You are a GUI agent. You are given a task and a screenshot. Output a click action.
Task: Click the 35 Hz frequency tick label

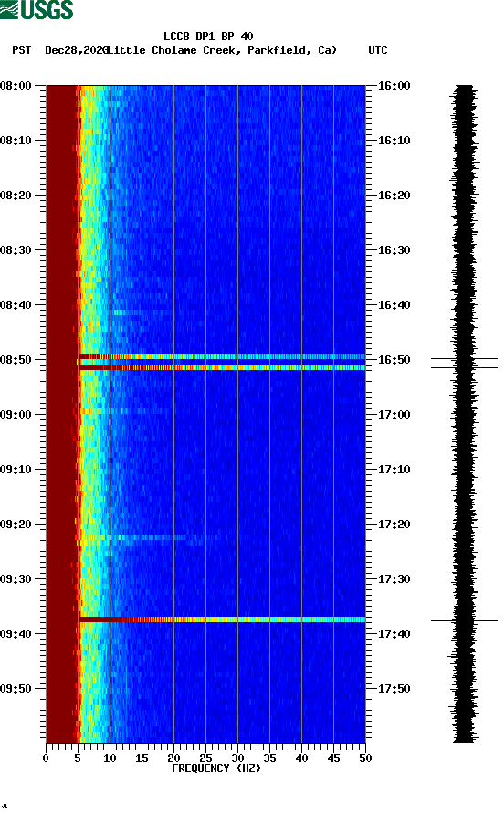[269, 758]
